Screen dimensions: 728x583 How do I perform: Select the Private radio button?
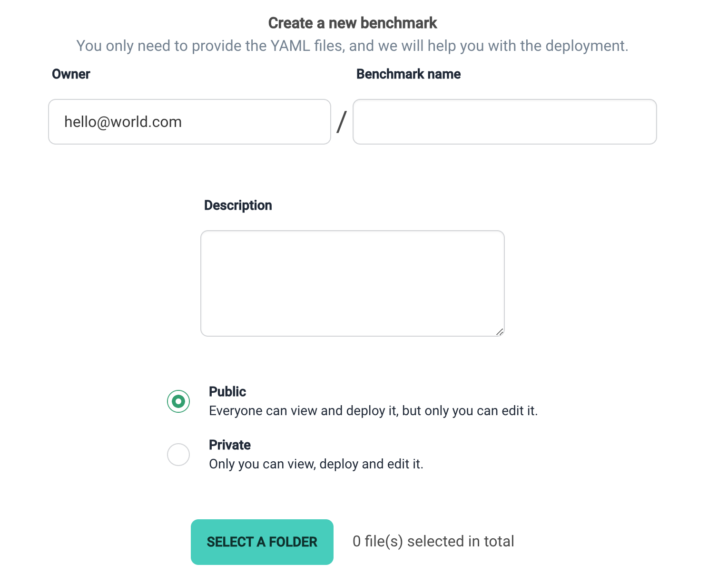click(x=178, y=455)
